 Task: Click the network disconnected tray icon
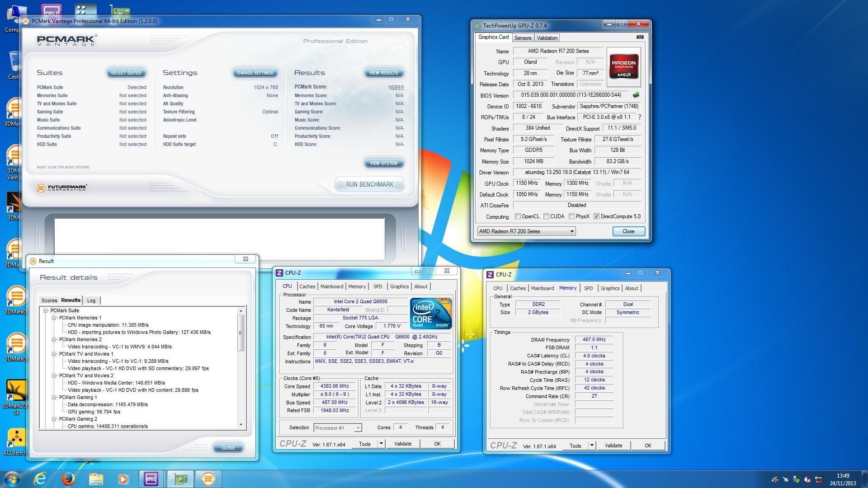[818, 479]
